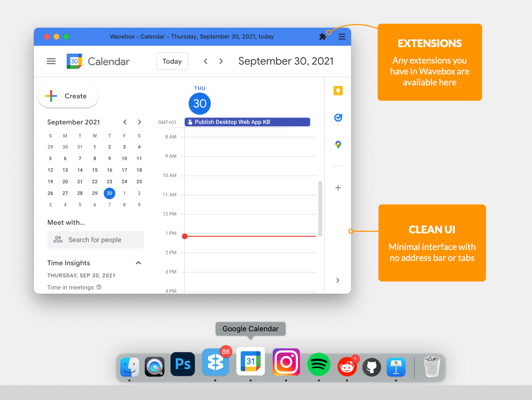Select September 26 in mini calendar
Screen dimensions: 532x400
point(50,193)
